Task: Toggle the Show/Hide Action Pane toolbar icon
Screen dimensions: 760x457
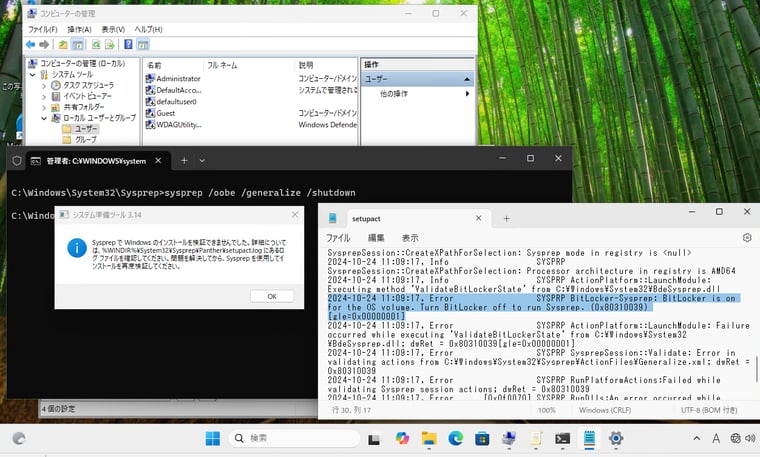Action: click(142, 45)
